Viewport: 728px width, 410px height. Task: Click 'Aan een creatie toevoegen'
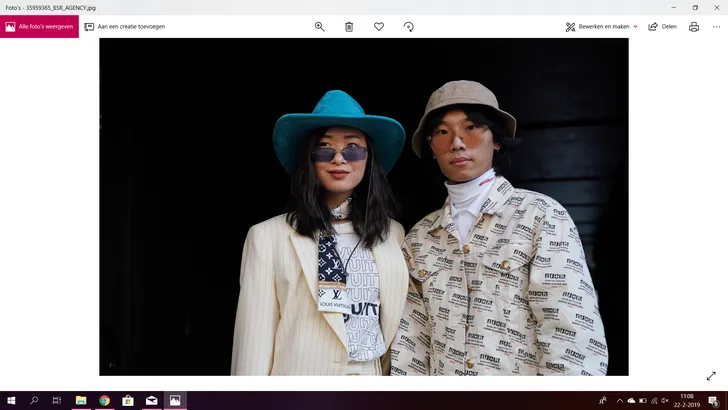125,27
